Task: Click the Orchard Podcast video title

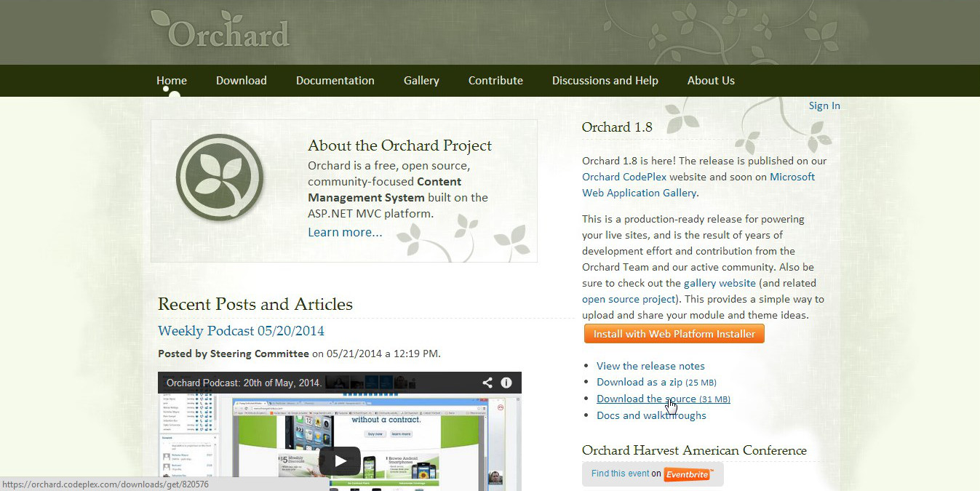Action: (x=244, y=383)
